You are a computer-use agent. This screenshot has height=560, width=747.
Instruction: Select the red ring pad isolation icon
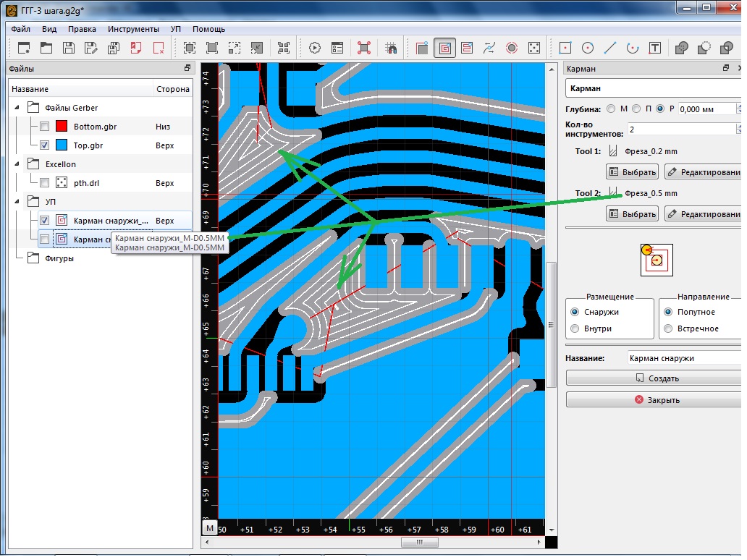pos(512,48)
